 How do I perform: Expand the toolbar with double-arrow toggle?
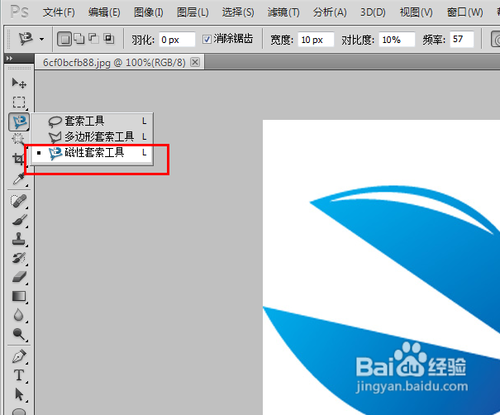pos(9,59)
